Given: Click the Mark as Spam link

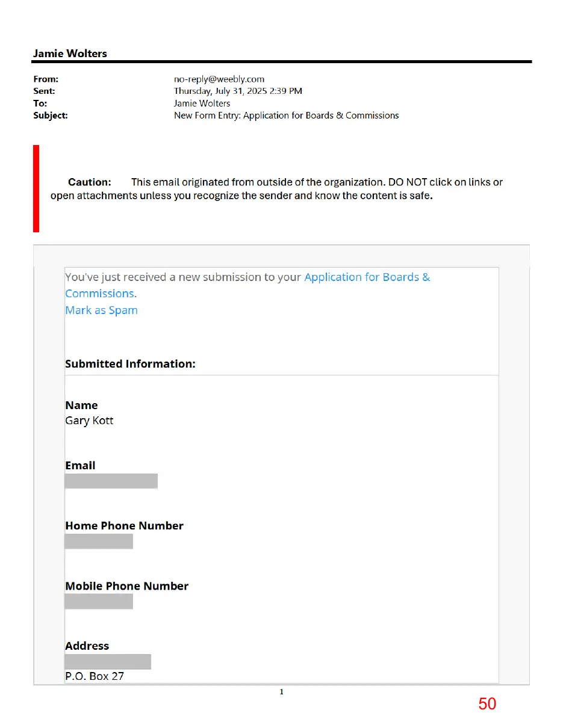Looking at the screenshot, I should (x=101, y=310).
